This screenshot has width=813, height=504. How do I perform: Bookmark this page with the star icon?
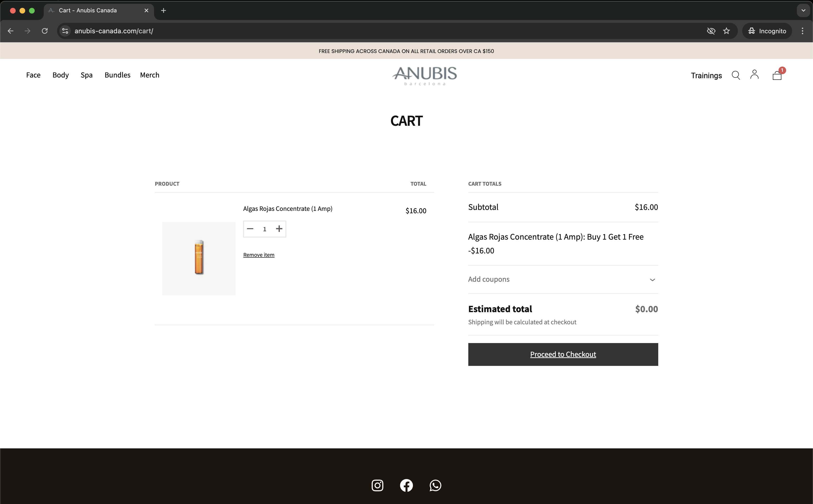pyautogui.click(x=726, y=31)
